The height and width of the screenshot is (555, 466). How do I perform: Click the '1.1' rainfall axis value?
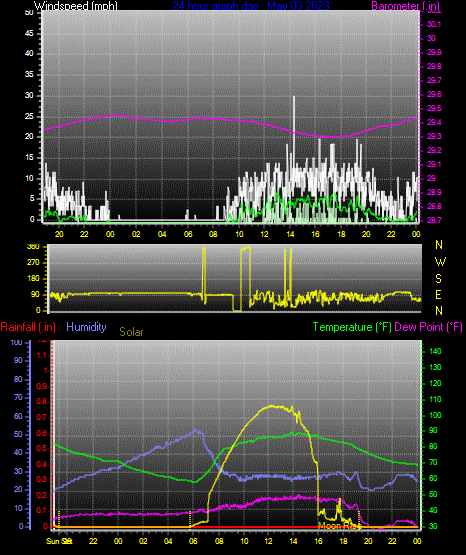point(42,355)
